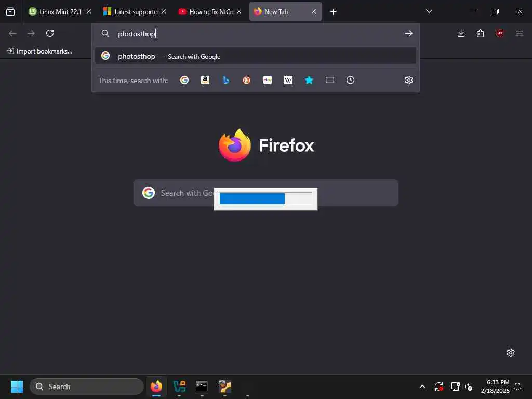Expand the list all tabs chevron

[429, 11]
